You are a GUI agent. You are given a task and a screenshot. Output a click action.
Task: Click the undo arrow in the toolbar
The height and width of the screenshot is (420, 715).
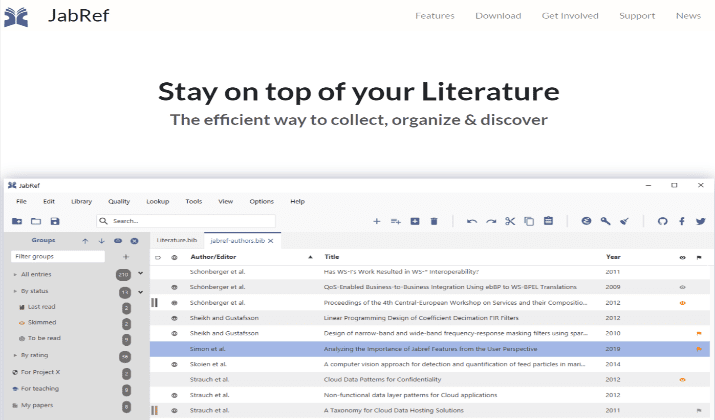[x=472, y=221]
